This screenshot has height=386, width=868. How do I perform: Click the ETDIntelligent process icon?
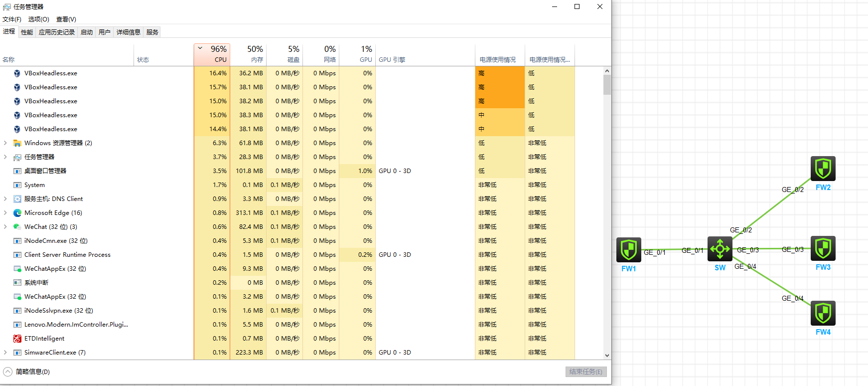(17, 339)
